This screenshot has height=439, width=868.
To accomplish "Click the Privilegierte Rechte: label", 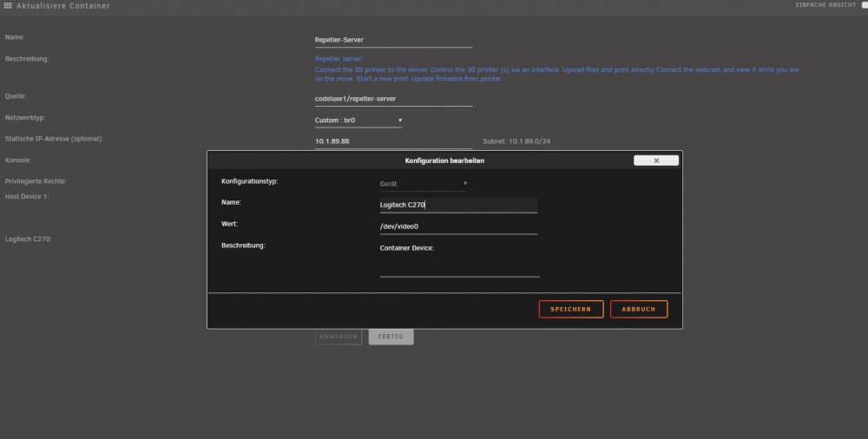I will click(x=36, y=181).
